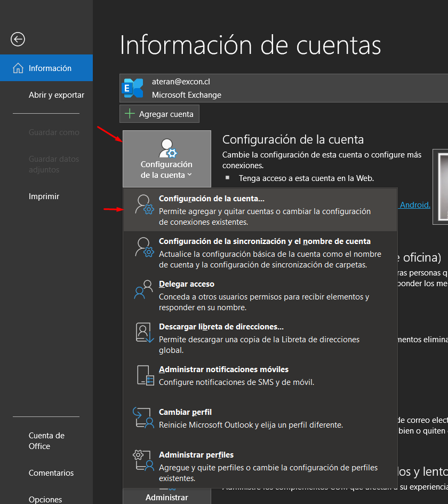448x504 pixels.
Task: Follow the Android link
Action: (415, 205)
